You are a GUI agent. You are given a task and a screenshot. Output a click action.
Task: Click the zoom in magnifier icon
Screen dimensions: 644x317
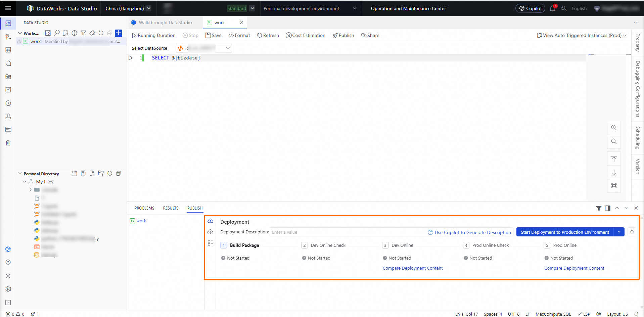[614, 128]
